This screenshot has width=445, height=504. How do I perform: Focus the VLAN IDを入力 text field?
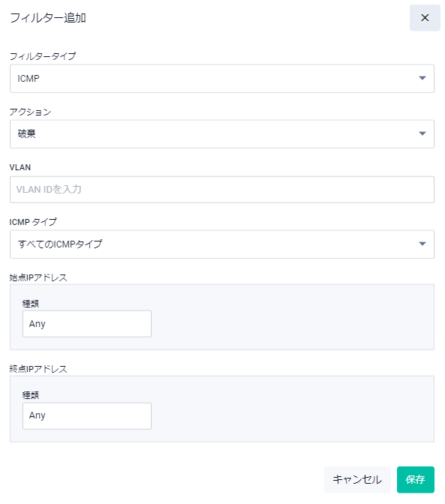(x=222, y=189)
